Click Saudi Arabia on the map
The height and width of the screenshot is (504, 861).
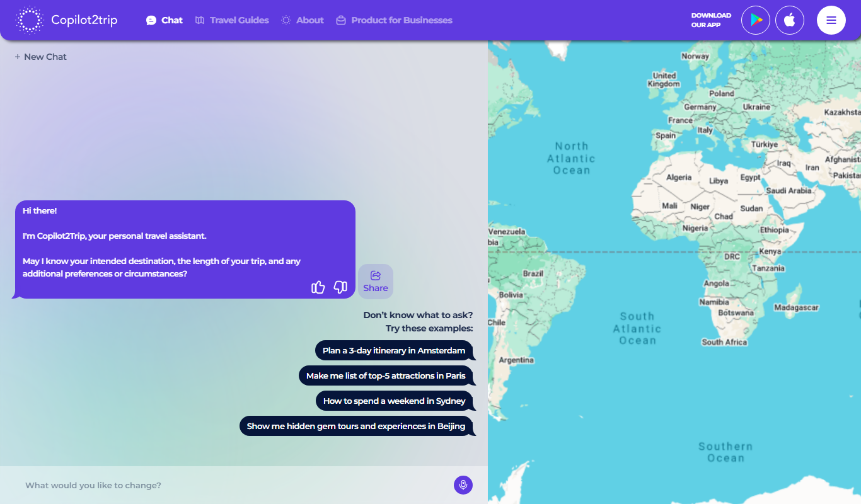tap(789, 190)
